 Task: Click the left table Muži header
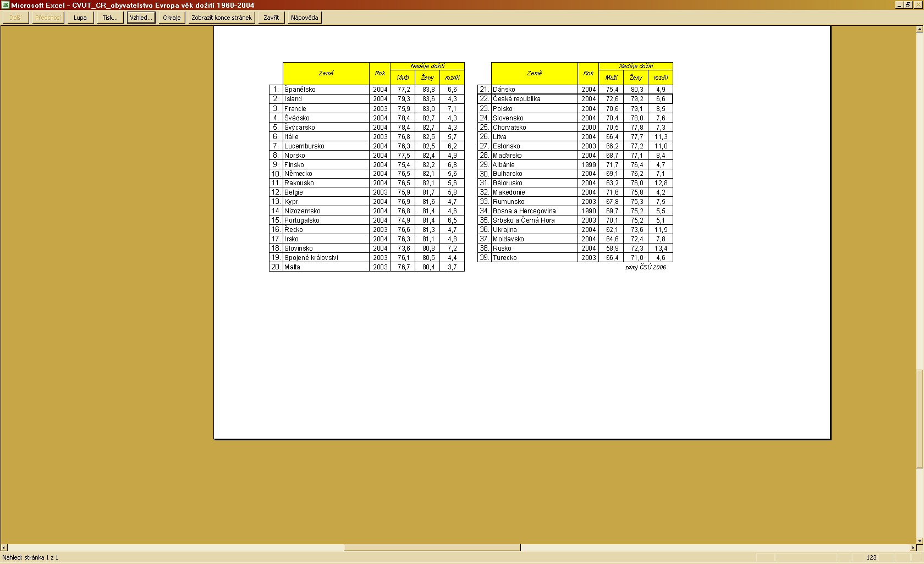coord(403,78)
